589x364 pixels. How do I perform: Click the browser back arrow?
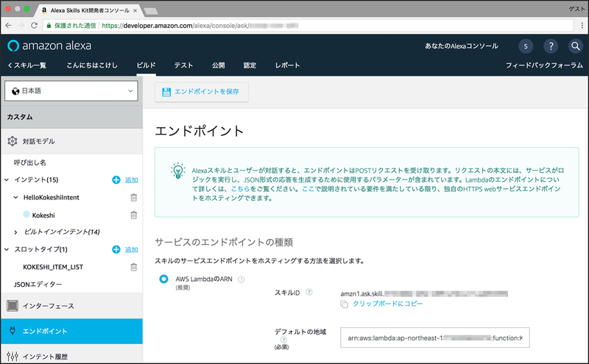[8, 26]
